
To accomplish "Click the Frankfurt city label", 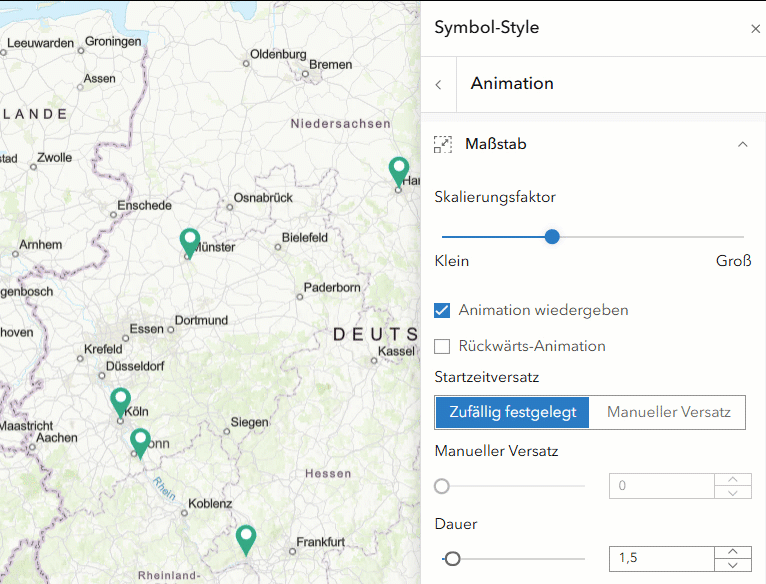I will 320,542.
